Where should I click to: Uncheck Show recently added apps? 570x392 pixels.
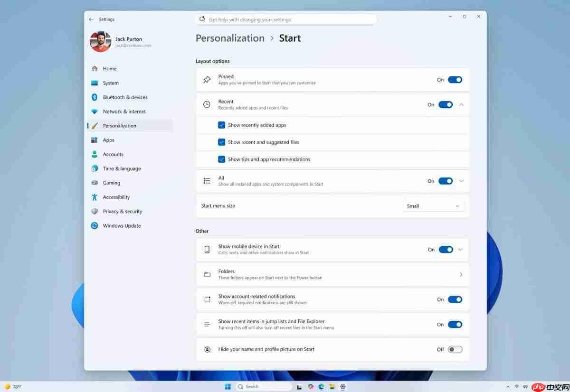[221, 125]
